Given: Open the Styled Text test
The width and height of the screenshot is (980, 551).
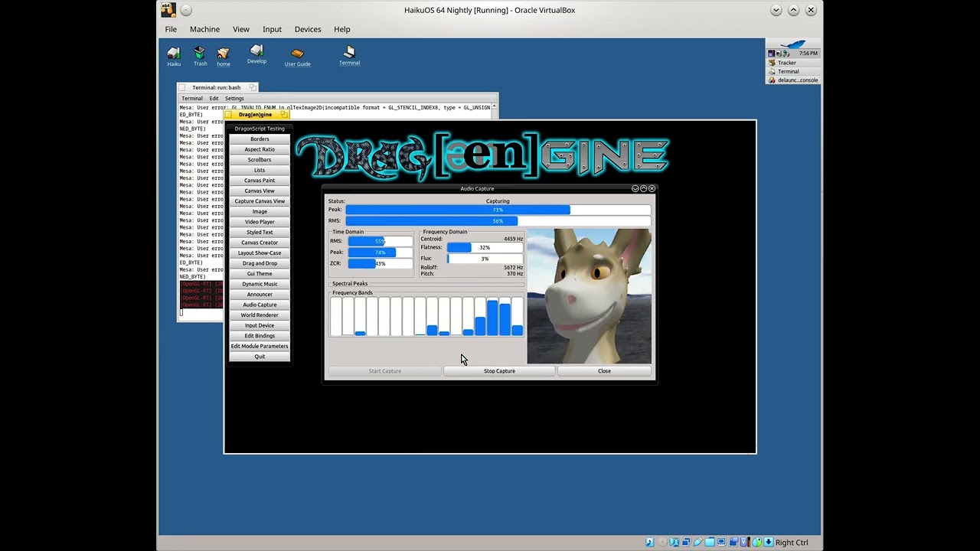Looking at the screenshot, I should (x=260, y=232).
